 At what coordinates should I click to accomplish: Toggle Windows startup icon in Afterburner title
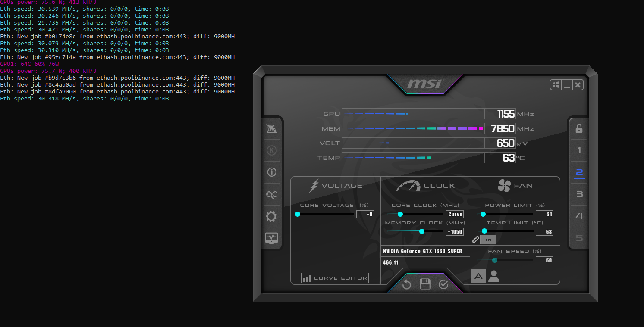click(x=556, y=85)
